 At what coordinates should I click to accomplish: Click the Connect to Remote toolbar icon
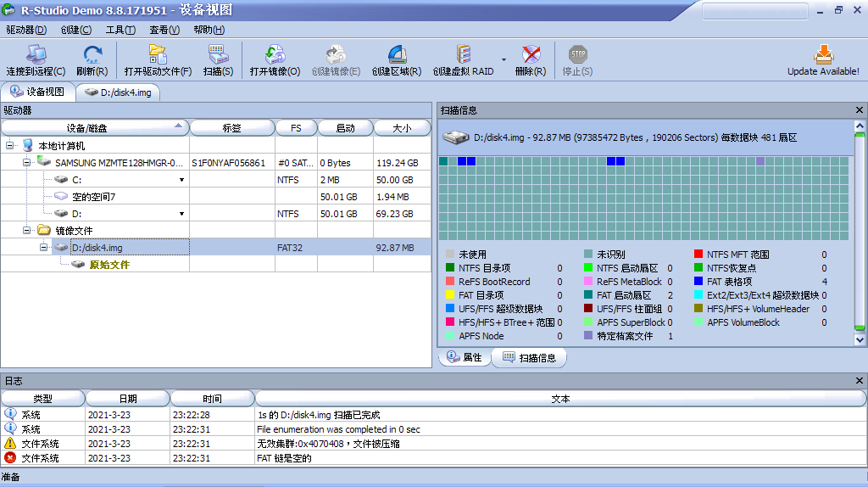(36, 54)
